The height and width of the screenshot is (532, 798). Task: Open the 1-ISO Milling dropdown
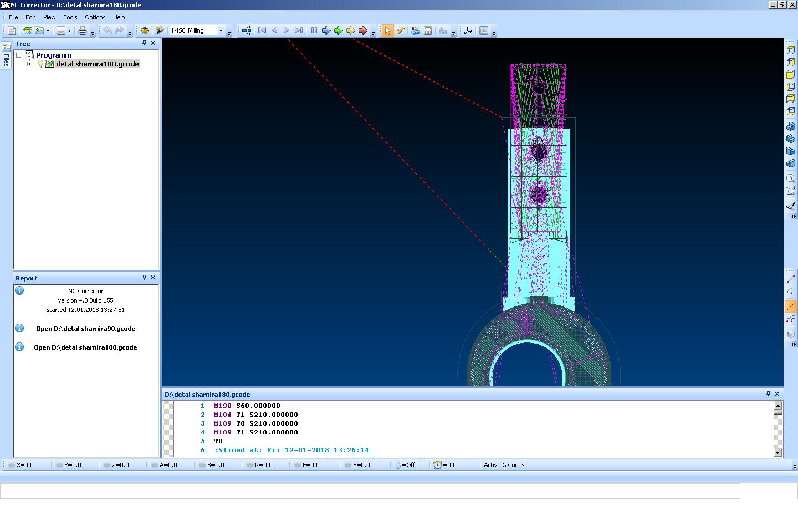pyautogui.click(x=221, y=31)
